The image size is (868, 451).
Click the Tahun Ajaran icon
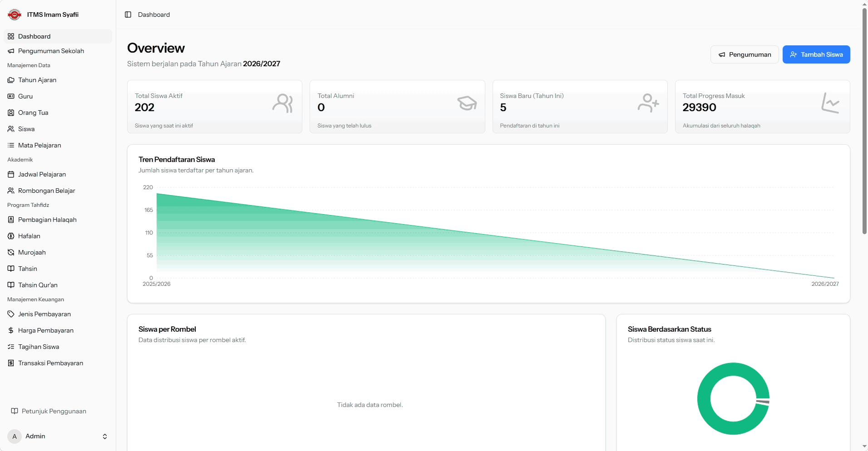coord(11,80)
